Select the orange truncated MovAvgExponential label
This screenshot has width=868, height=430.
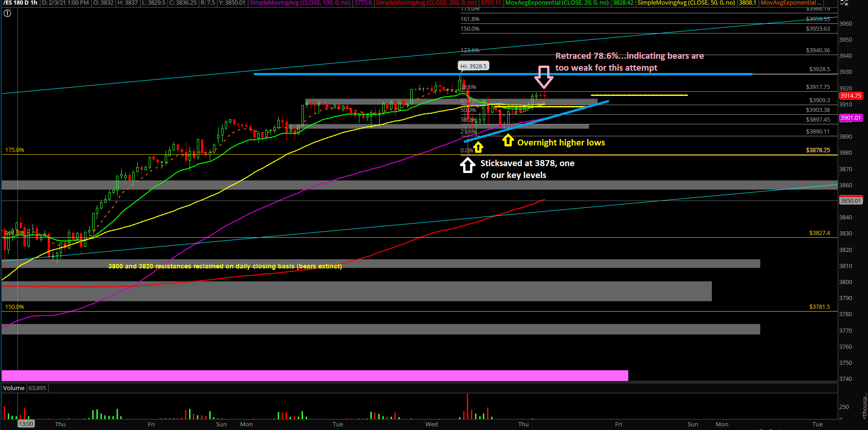[x=791, y=3]
